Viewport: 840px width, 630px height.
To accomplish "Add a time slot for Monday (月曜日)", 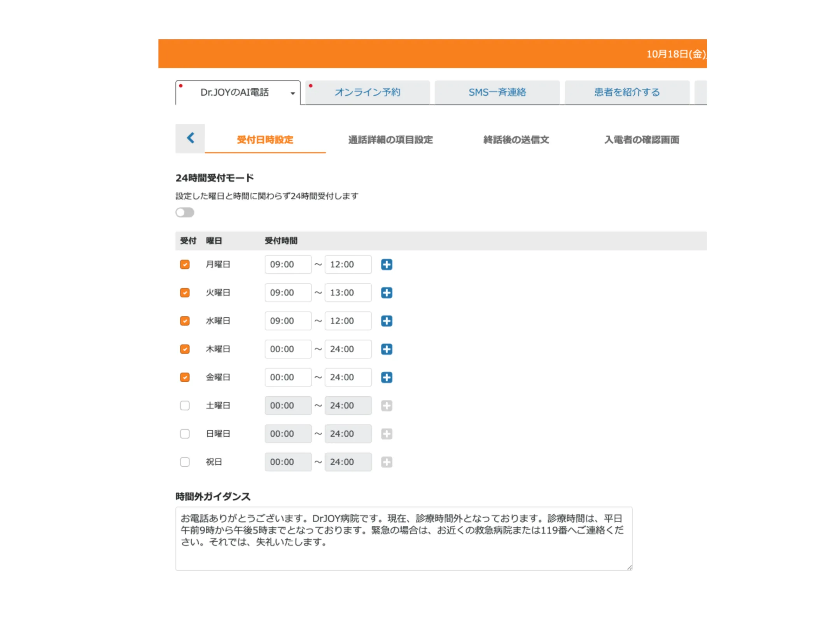I will pos(386,264).
